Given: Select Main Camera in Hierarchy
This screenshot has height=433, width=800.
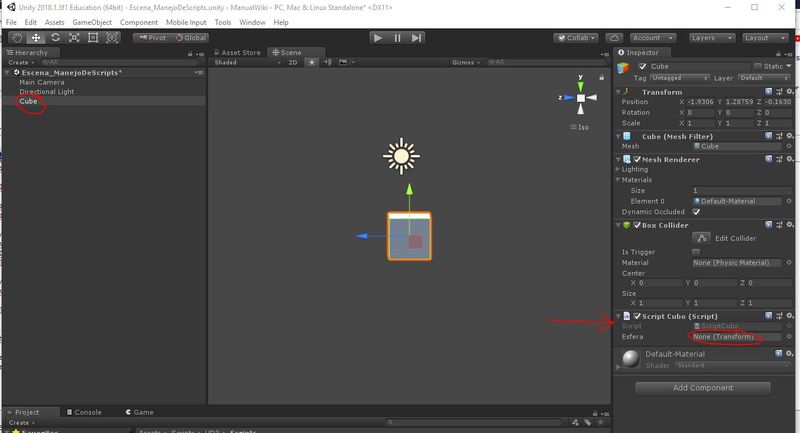Looking at the screenshot, I should click(x=42, y=82).
